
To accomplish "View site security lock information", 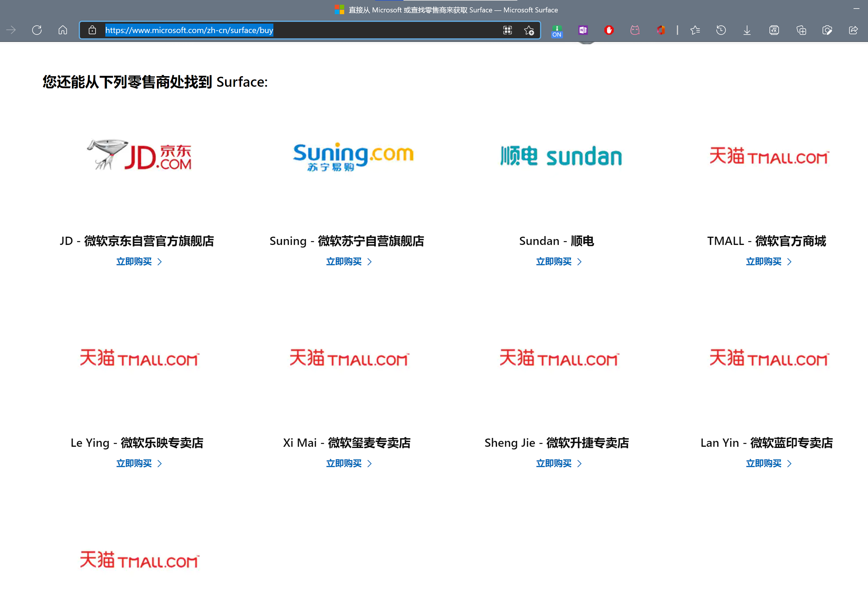I will click(92, 30).
